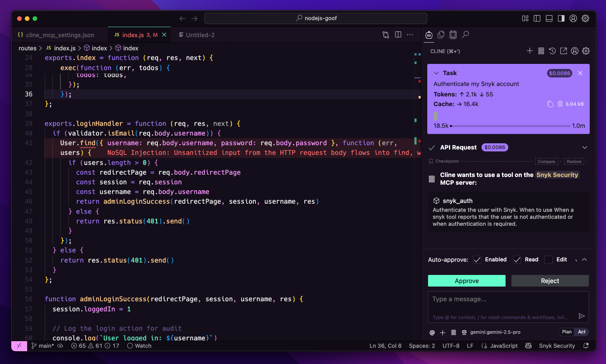
Task: Open the Untitled-2 editor tab
Action: (x=200, y=35)
